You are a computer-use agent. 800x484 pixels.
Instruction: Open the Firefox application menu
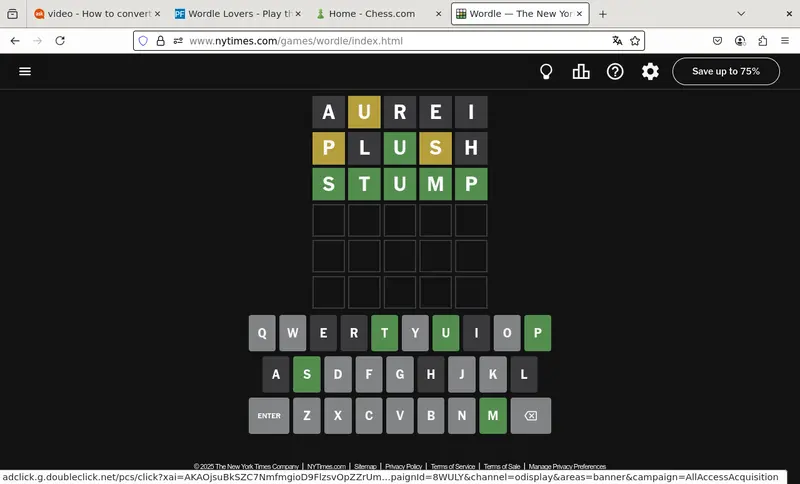(785, 41)
